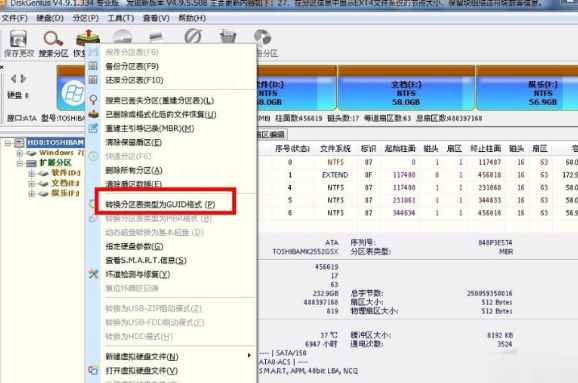This screenshot has width=578, height=383.
Task: Click the drive icon next to 娱乐(F:) in tree
Action: (x=43, y=194)
